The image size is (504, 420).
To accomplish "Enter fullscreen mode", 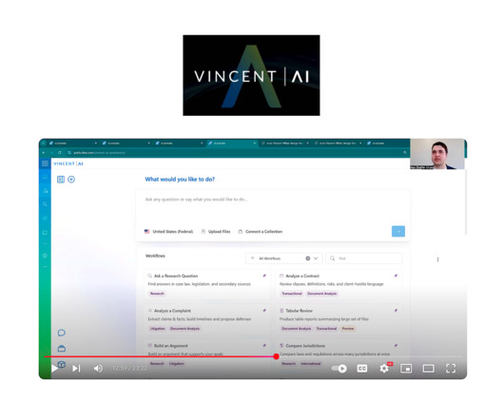I will pyautogui.click(x=451, y=369).
